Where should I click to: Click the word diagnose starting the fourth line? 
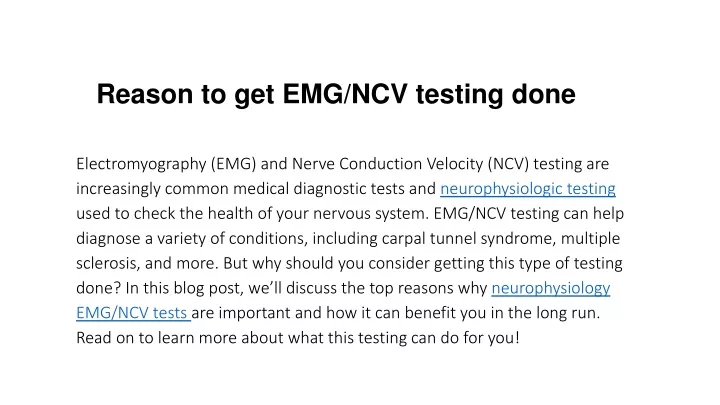pos(108,239)
